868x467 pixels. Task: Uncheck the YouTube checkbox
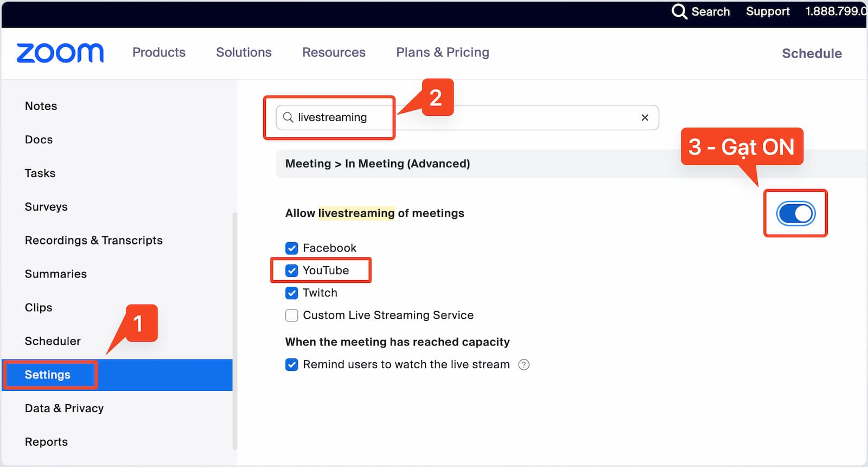(292, 270)
